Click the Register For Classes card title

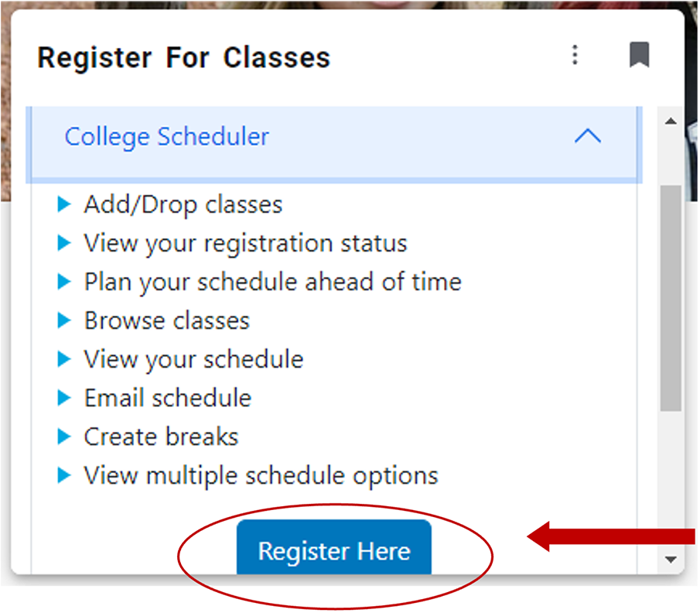tap(184, 58)
